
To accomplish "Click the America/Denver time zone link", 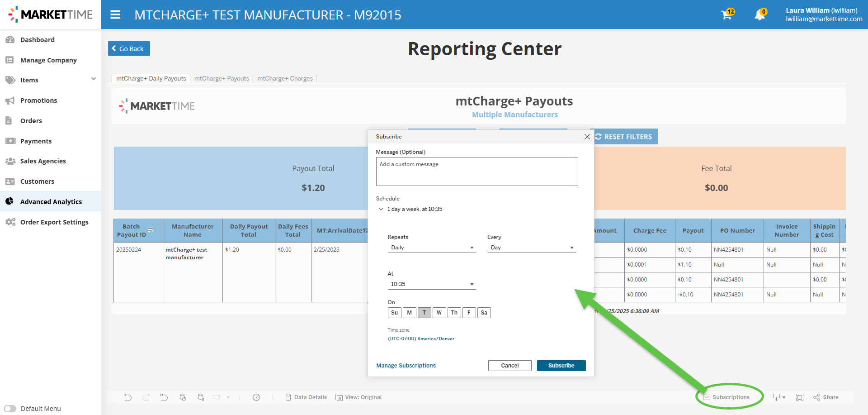I will [x=421, y=339].
